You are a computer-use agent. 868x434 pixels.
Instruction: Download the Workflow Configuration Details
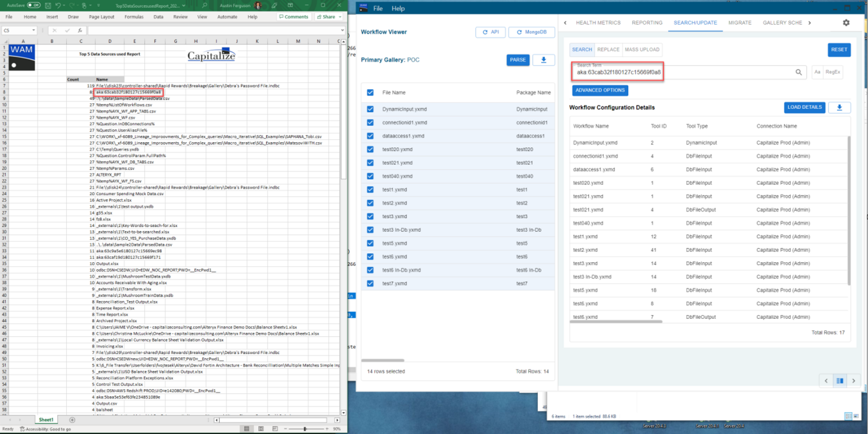click(x=839, y=107)
